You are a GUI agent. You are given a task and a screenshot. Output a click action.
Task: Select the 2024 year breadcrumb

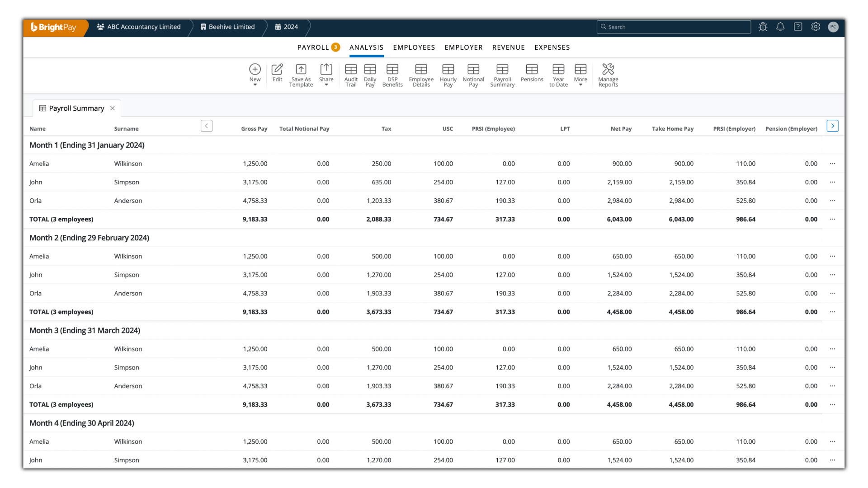tap(286, 27)
